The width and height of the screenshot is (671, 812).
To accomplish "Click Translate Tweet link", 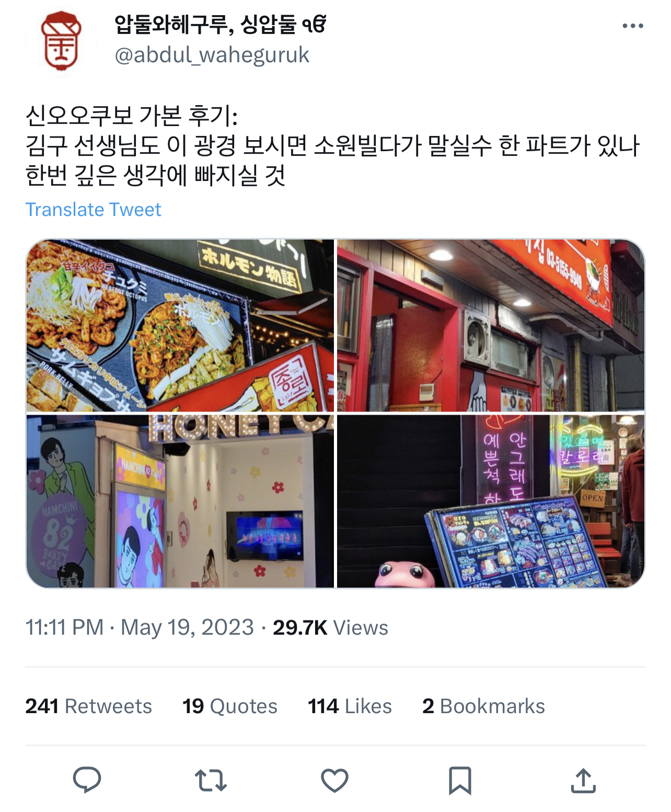I will [93, 210].
